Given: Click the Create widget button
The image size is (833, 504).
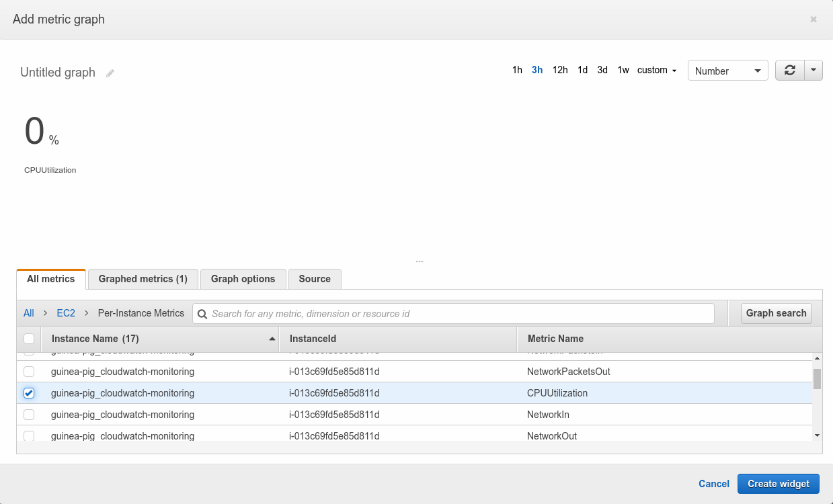Looking at the screenshot, I should click(779, 484).
